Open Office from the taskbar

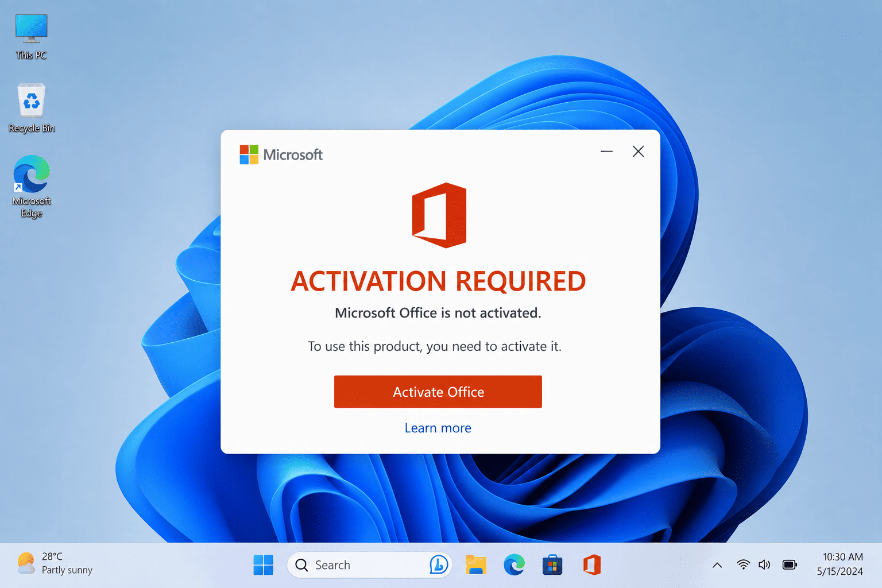(592, 565)
